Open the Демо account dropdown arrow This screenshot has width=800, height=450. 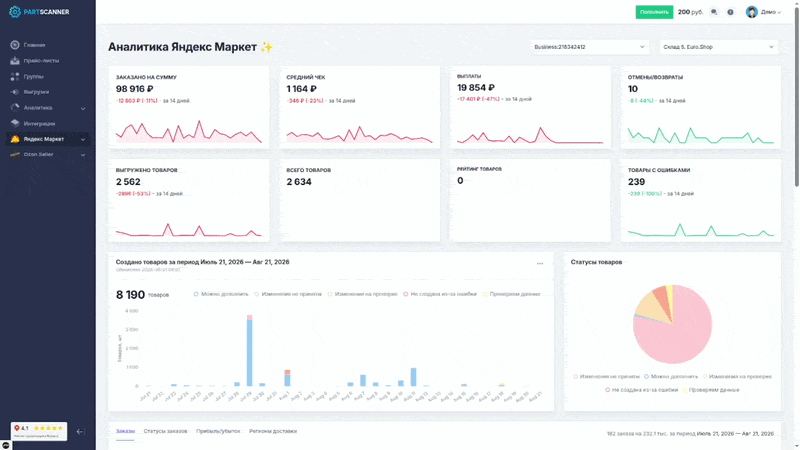coord(780,12)
